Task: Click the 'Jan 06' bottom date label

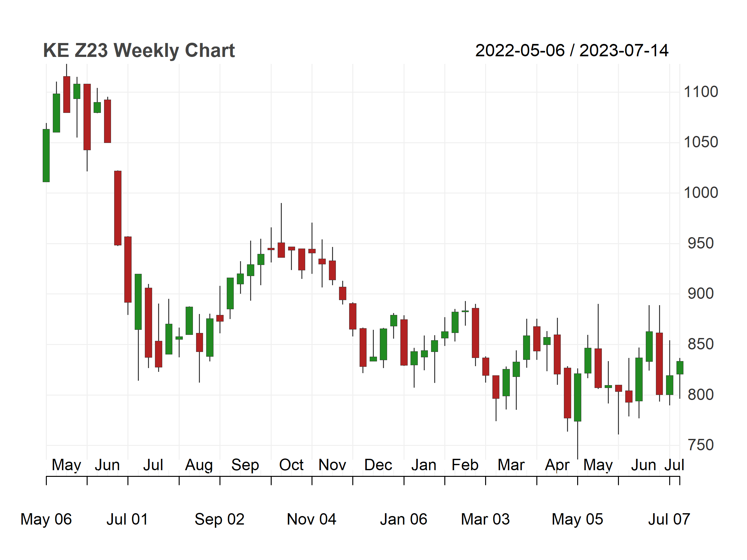Action: pos(404,519)
